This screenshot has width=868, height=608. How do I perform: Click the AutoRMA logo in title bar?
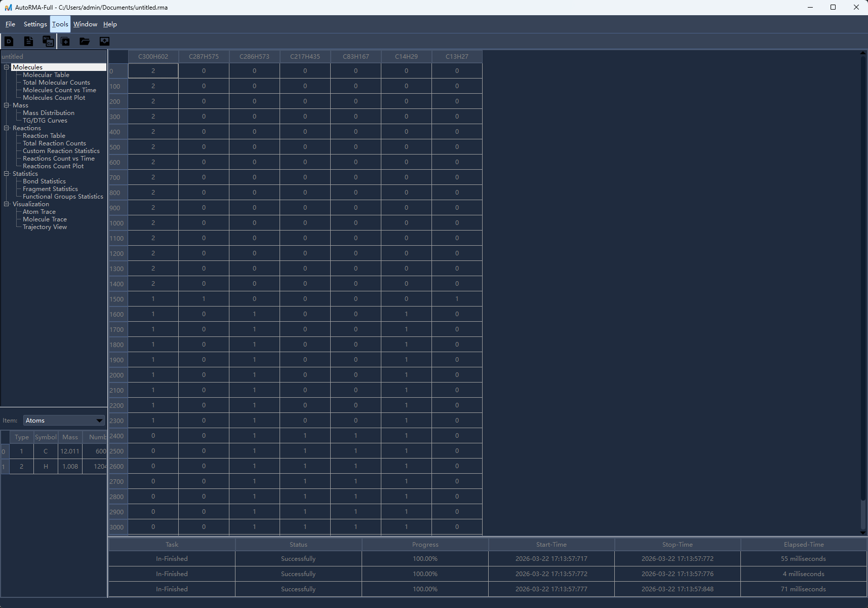[8, 8]
